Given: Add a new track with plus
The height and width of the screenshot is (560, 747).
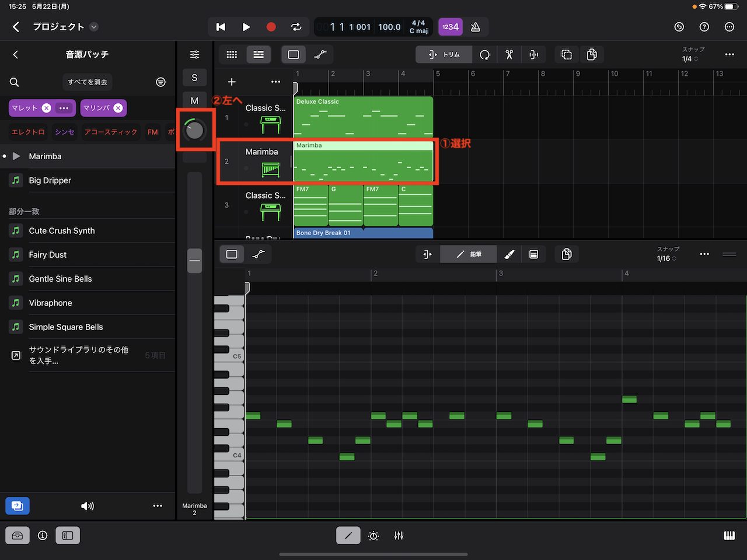Looking at the screenshot, I should click(232, 82).
